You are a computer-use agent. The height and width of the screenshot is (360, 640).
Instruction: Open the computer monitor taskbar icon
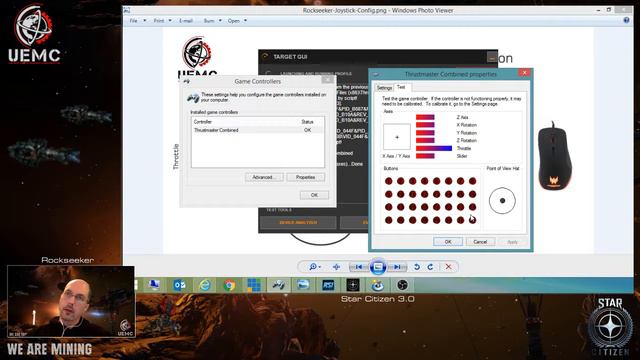coord(154,285)
